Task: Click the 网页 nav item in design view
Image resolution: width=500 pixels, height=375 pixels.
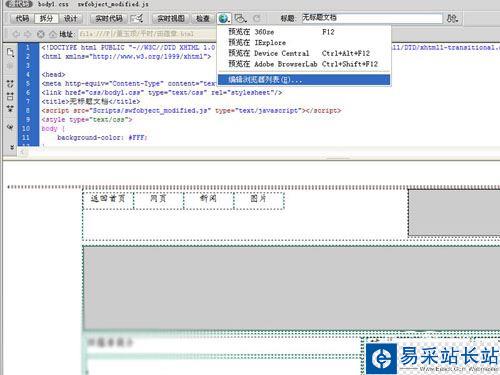Action: (x=158, y=199)
